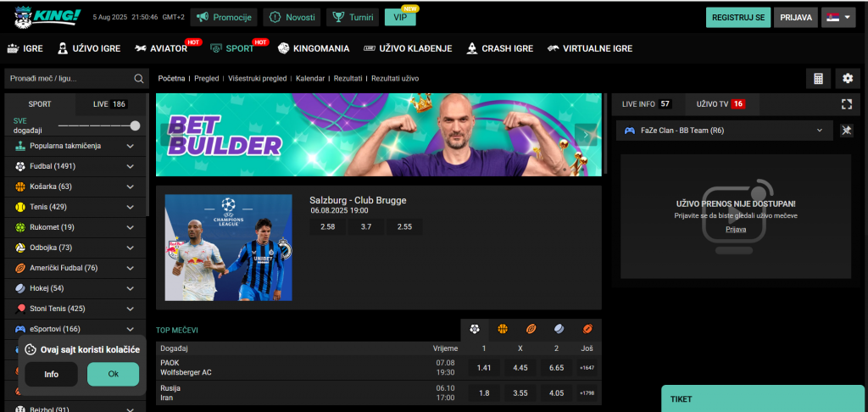Select odds 2.58 for Salzburg

[328, 226]
